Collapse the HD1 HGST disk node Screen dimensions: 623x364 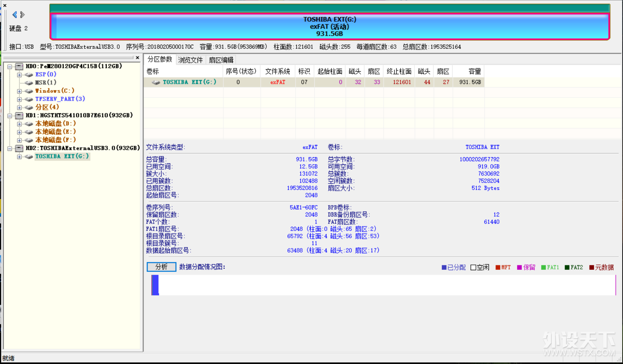pos(10,116)
